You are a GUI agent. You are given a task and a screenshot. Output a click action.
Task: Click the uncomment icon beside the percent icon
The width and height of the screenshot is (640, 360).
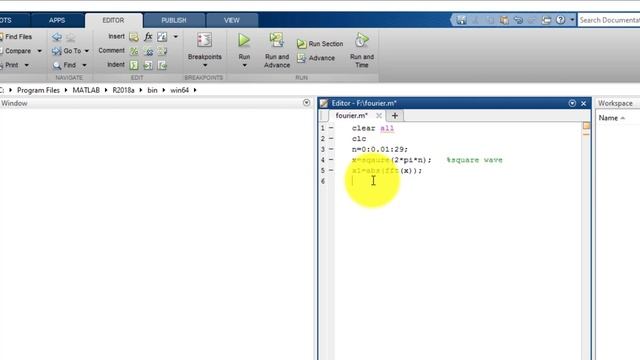(149, 51)
